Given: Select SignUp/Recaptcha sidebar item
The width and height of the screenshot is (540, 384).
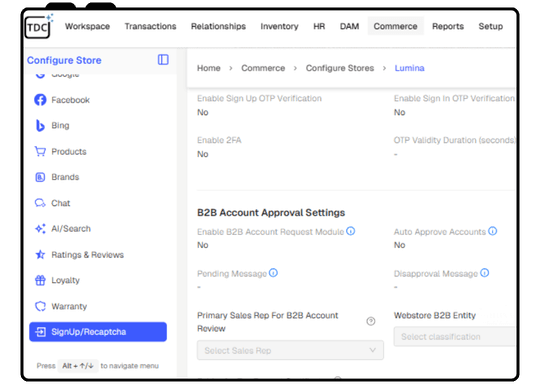Looking at the screenshot, I should pos(98,332).
